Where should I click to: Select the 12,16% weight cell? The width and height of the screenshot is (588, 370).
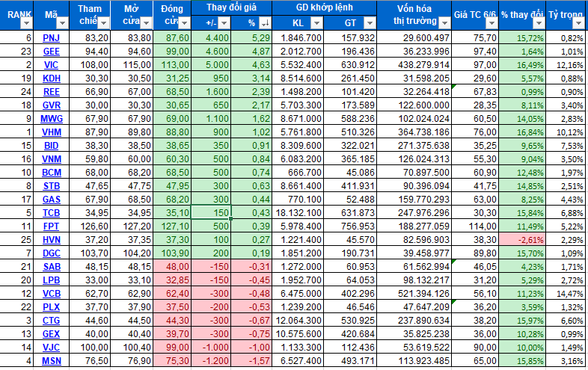click(566, 65)
